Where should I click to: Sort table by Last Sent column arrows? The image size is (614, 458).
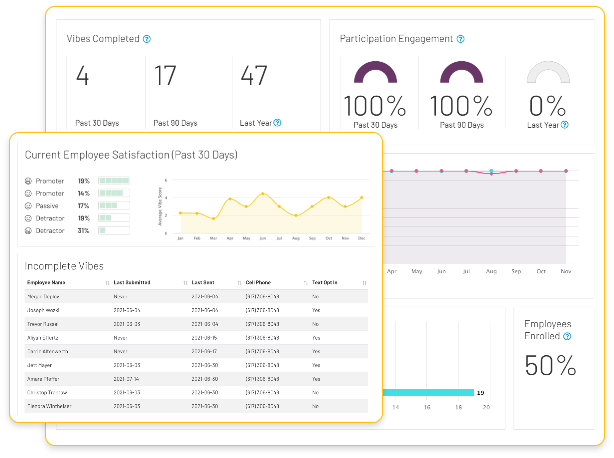coord(239,283)
